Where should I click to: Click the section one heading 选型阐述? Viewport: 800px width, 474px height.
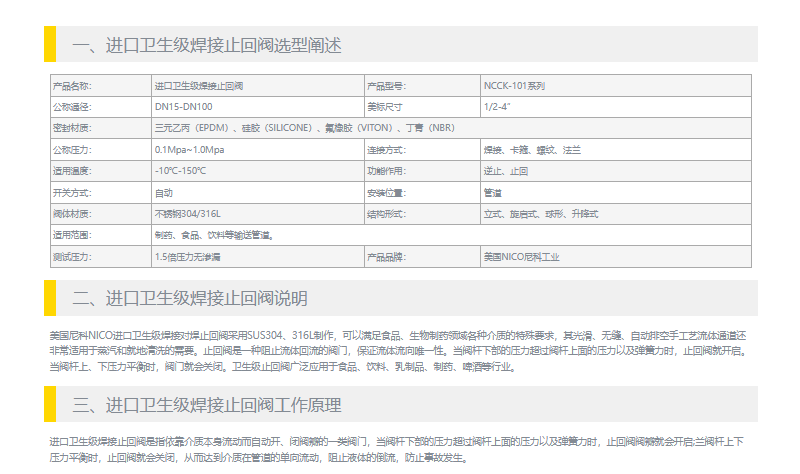coord(207,45)
